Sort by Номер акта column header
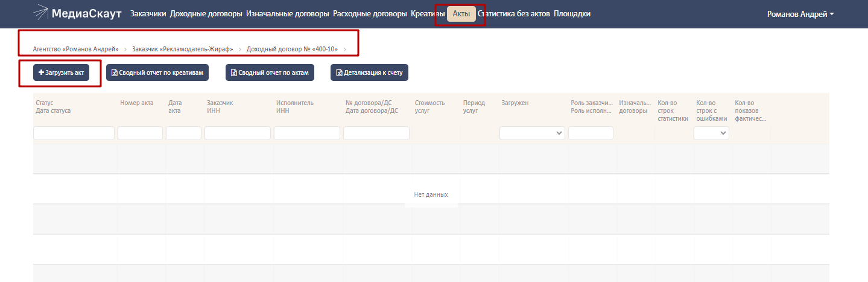The height and width of the screenshot is (282, 868). pyautogui.click(x=137, y=103)
